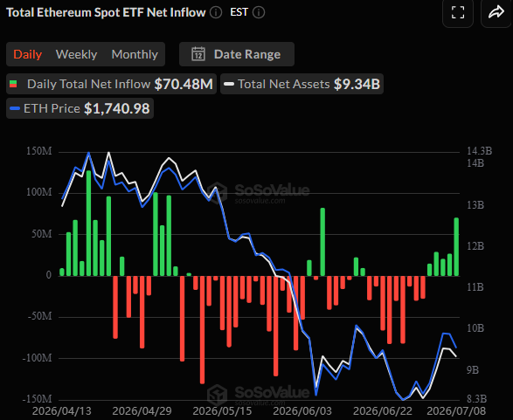Click the EST timezone label
This screenshot has width=513, height=420.
coord(239,12)
